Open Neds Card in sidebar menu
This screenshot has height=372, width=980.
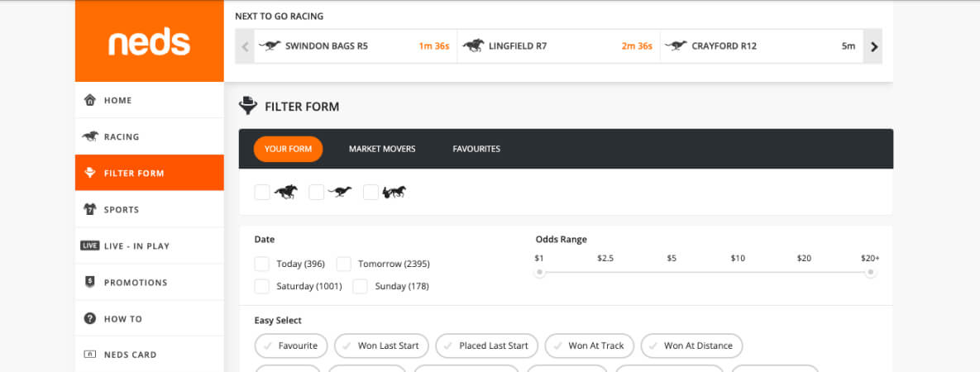tap(150, 355)
